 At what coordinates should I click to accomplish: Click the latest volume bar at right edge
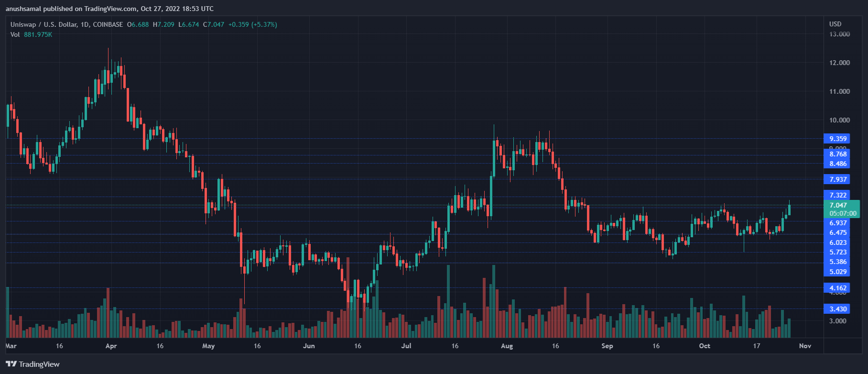[x=789, y=328]
